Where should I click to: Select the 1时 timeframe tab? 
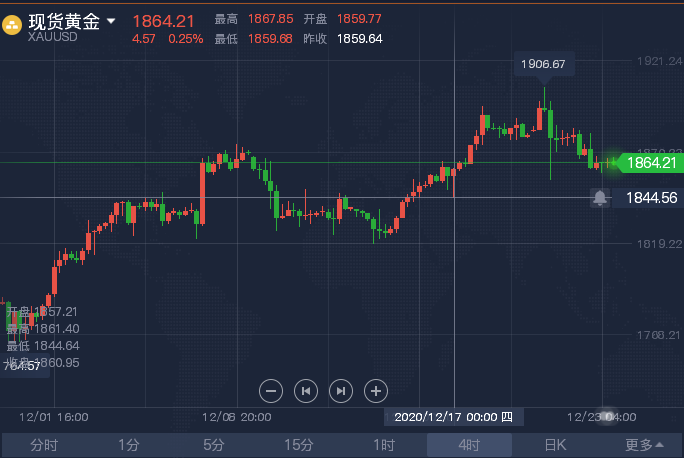pos(384,445)
